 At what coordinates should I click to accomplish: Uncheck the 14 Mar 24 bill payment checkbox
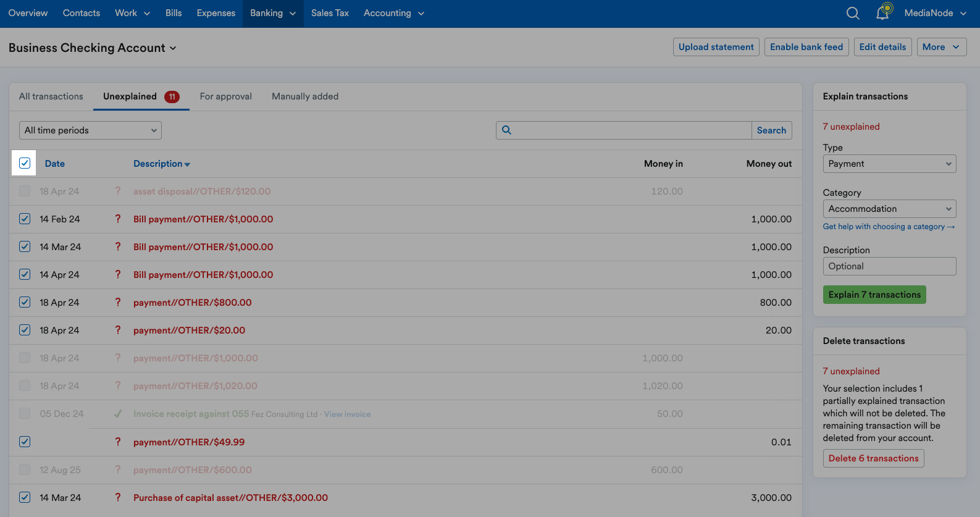(25, 246)
